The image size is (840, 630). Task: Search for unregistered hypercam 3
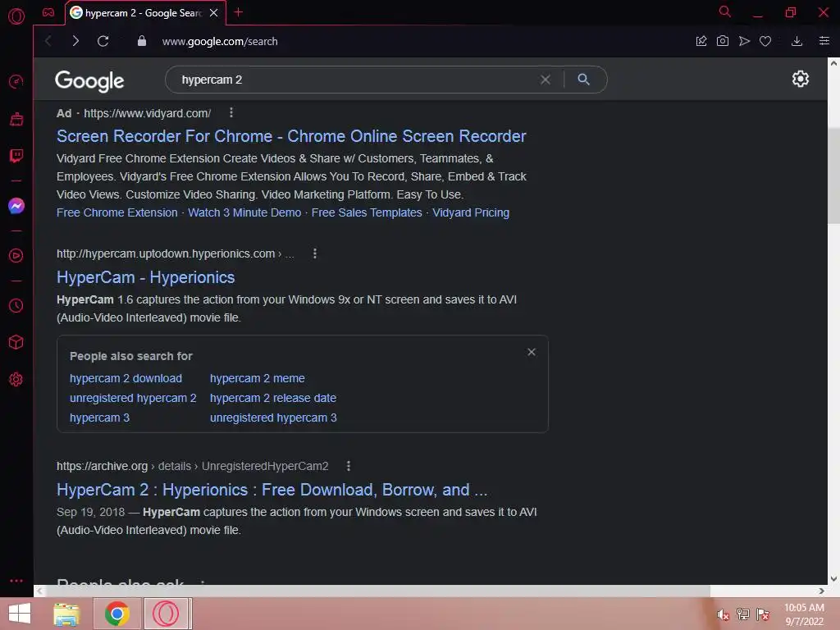[x=273, y=418]
